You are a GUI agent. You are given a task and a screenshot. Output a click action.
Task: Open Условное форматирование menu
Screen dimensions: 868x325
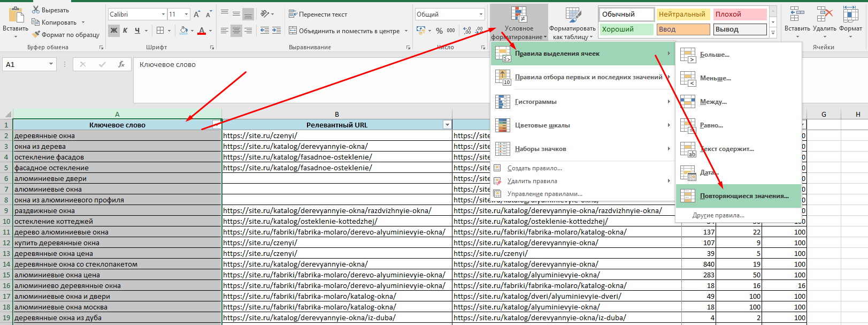pyautogui.click(x=519, y=22)
